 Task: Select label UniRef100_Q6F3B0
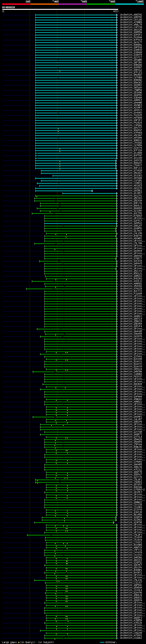[131, 63]
